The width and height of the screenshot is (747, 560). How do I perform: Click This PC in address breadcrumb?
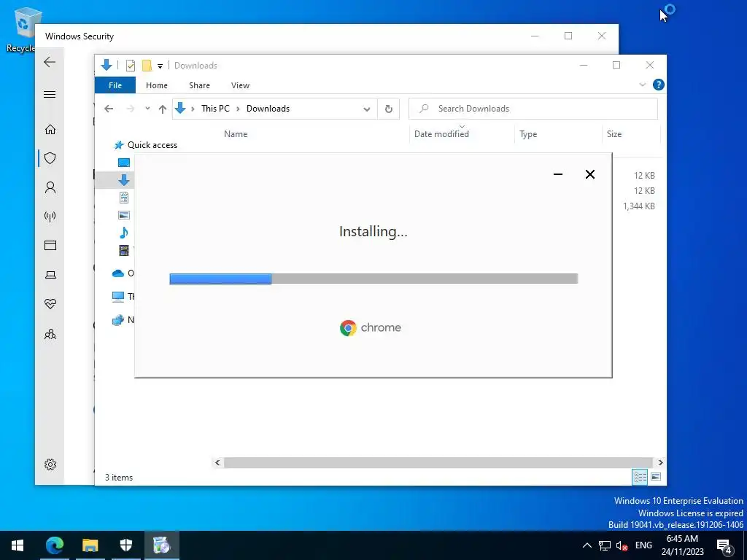(215, 109)
